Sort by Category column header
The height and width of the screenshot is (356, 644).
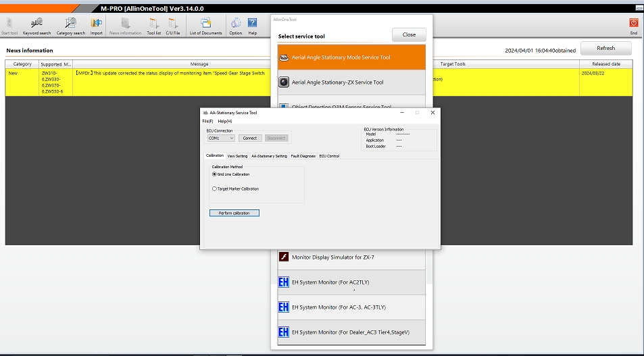pyautogui.click(x=22, y=64)
